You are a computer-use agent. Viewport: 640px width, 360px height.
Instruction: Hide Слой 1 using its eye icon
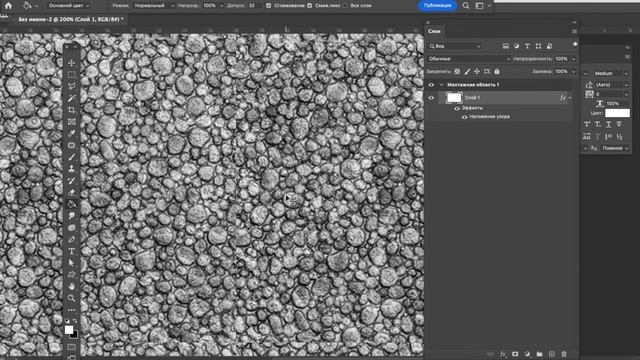pyautogui.click(x=431, y=98)
